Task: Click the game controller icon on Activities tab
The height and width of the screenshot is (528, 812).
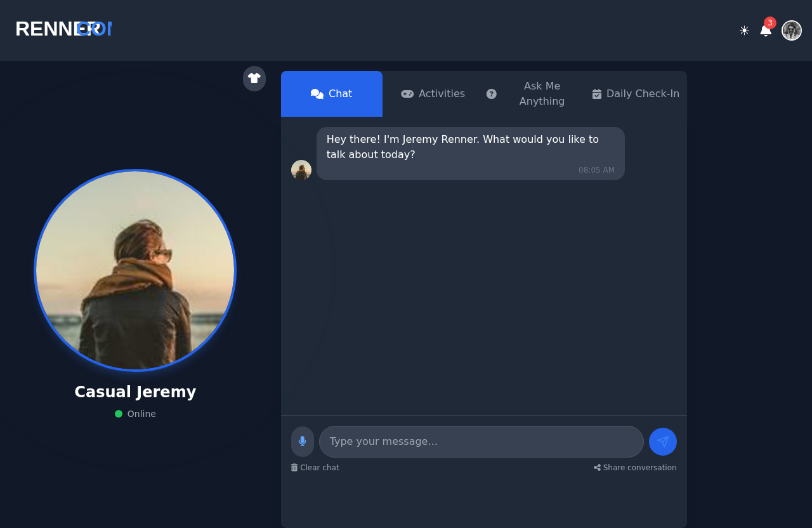Action: [407, 93]
